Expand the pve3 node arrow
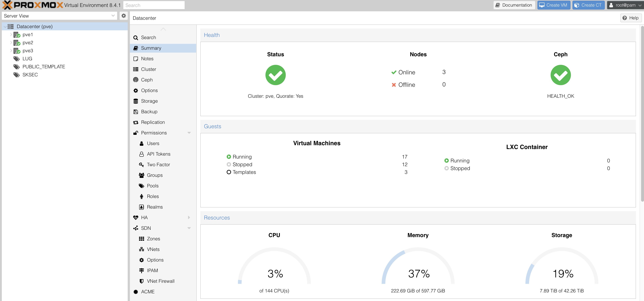 tap(11, 51)
